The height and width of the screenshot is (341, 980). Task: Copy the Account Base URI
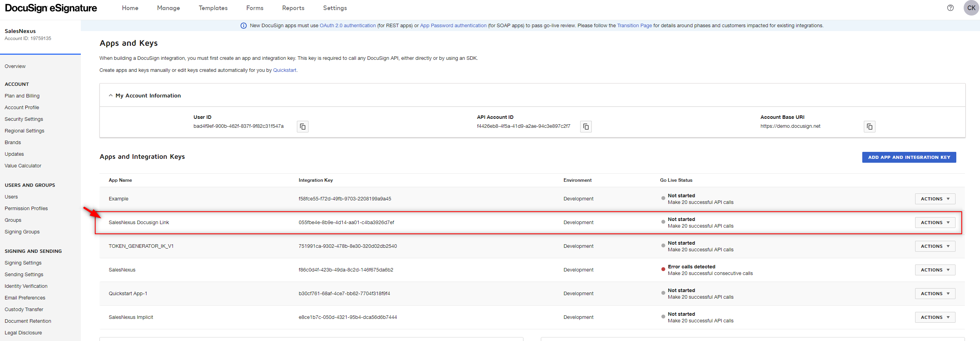point(870,127)
